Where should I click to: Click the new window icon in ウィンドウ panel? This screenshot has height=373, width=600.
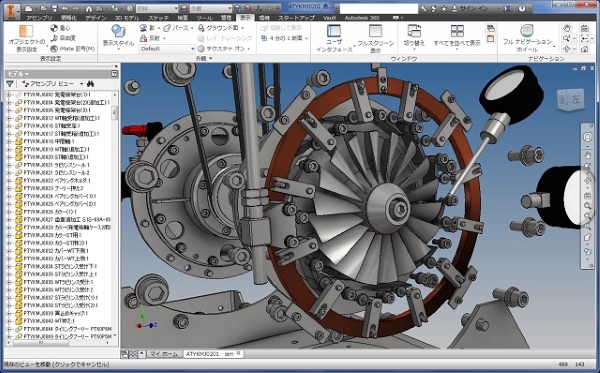[490, 39]
